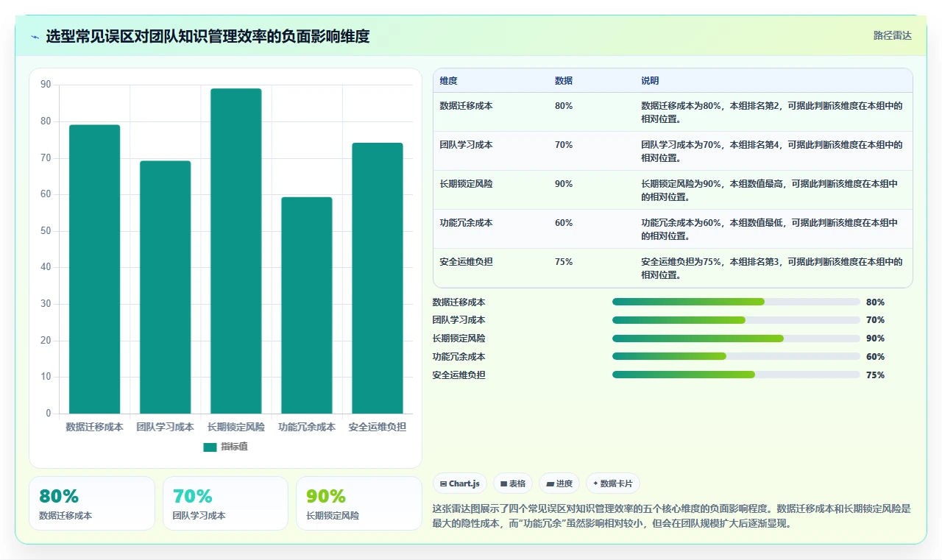Click the 数据 table column header

(563, 80)
